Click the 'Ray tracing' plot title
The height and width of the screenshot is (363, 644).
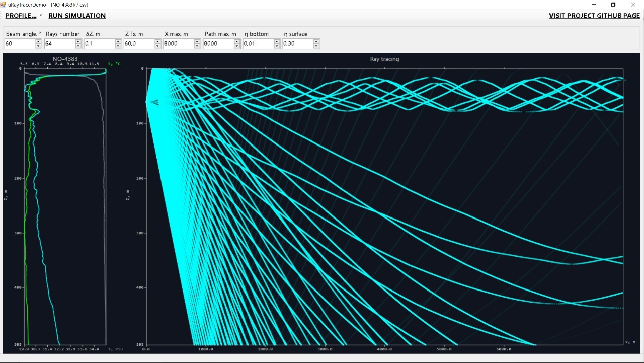click(x=384, y=59)
